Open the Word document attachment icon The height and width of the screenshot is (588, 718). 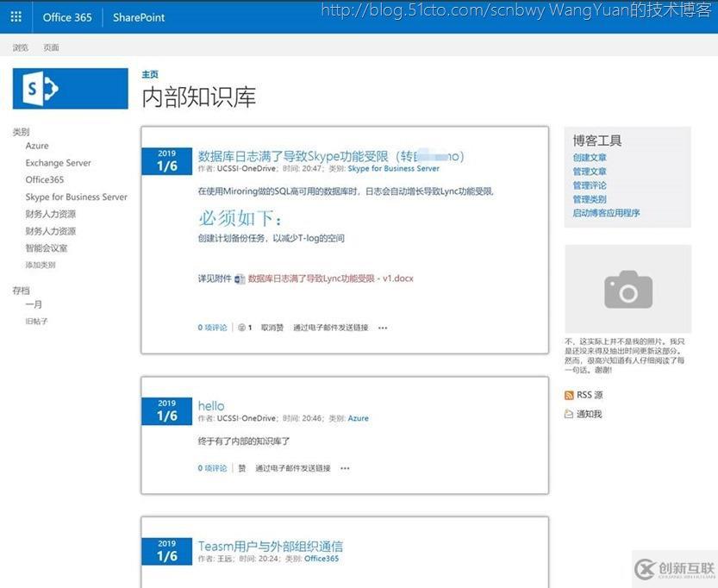(x=240, y=278)
